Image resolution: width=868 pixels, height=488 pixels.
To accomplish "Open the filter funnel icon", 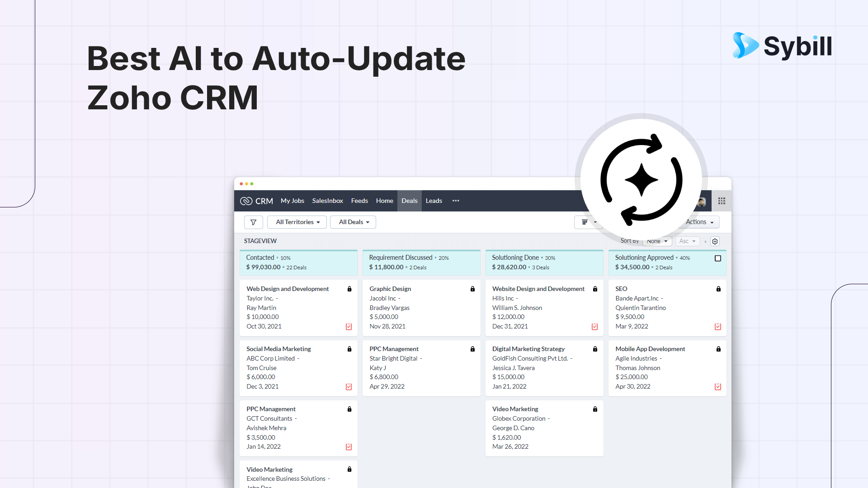I will [254, 222].
